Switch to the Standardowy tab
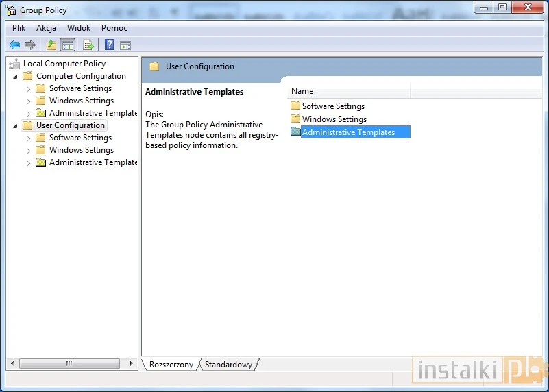Image resolution: width=549 pixels, height=392 pixels. 228,365
